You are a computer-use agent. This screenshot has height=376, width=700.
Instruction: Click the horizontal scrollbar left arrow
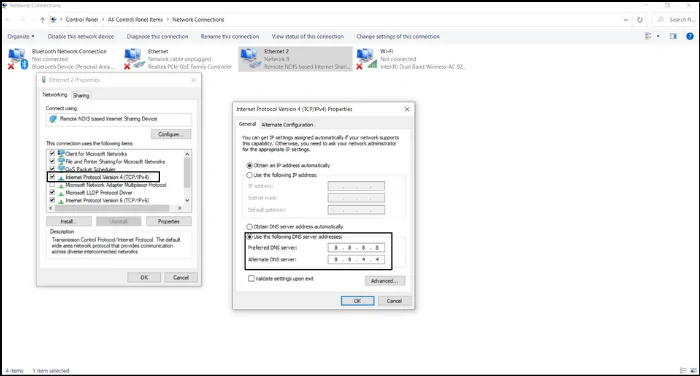[50, 208]
